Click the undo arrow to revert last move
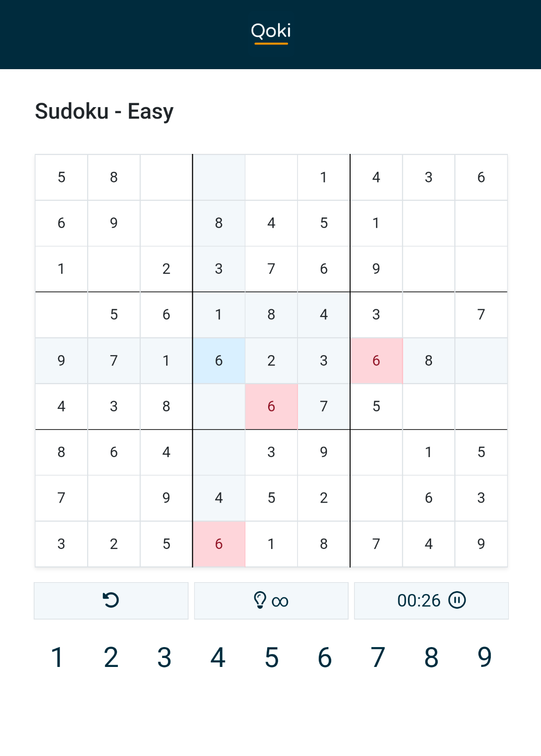 click(111, 601)
